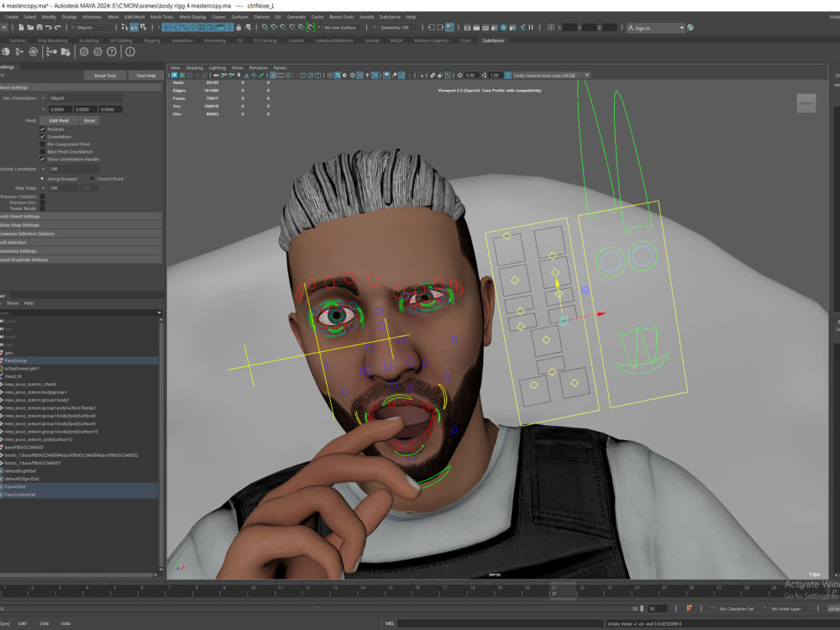The width and height of the screenshot is (840, 630).
Task: Click the viewport view cube FRONT
Action: tap(806, 103)
